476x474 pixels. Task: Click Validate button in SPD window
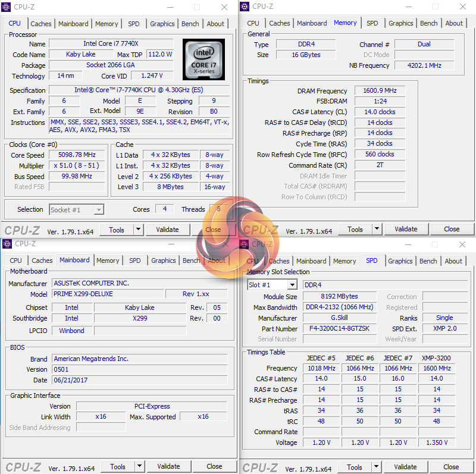pos(405,467)
